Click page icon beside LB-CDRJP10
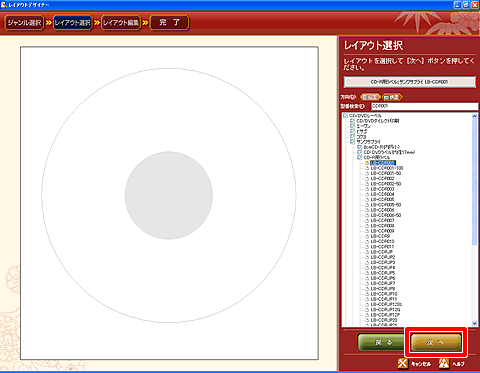480x373 pixels. [x=367, y=294]
